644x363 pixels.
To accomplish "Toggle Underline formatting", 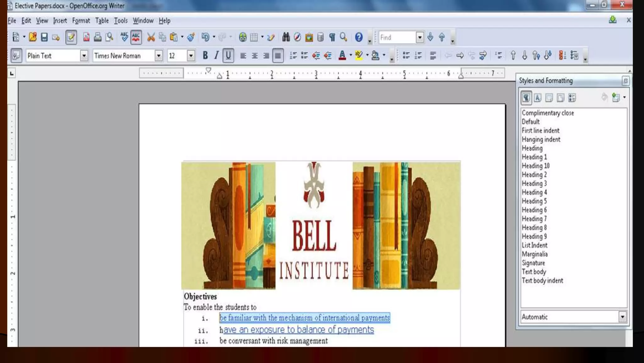I will (228, 56).
